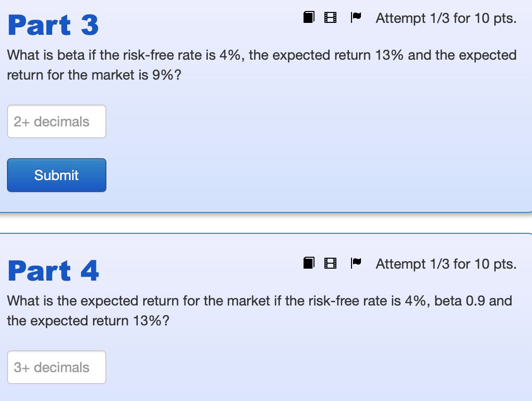The width and height of the screenshot is (532, 401).
Task: Open the textbook reference icon for Part 4
Action: (309, 263)
